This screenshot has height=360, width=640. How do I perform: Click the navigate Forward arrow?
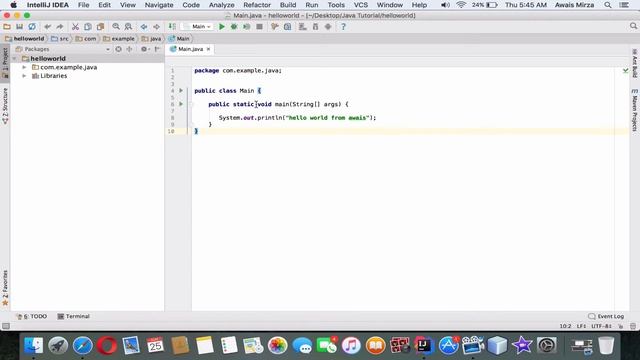point(156,27)
